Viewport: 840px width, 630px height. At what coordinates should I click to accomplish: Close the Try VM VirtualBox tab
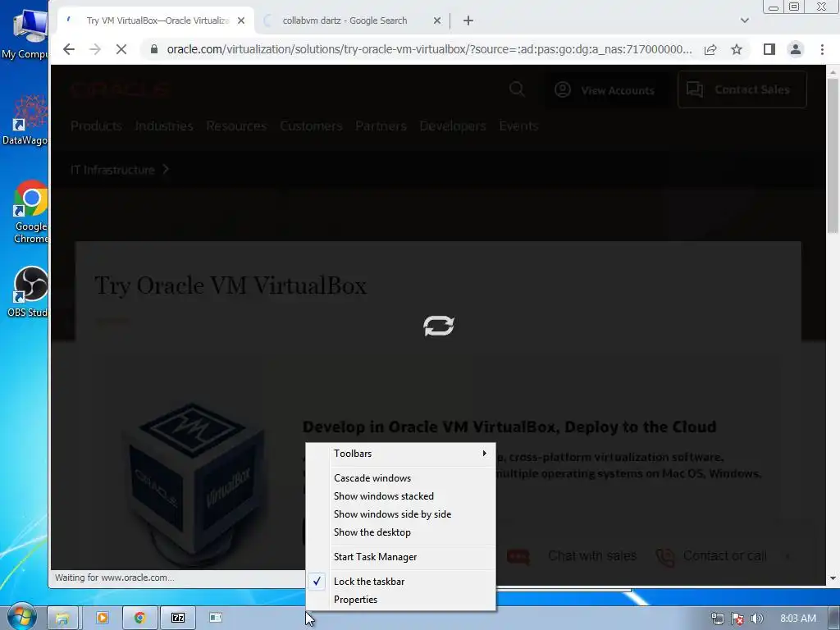click(x=241, y=21)
